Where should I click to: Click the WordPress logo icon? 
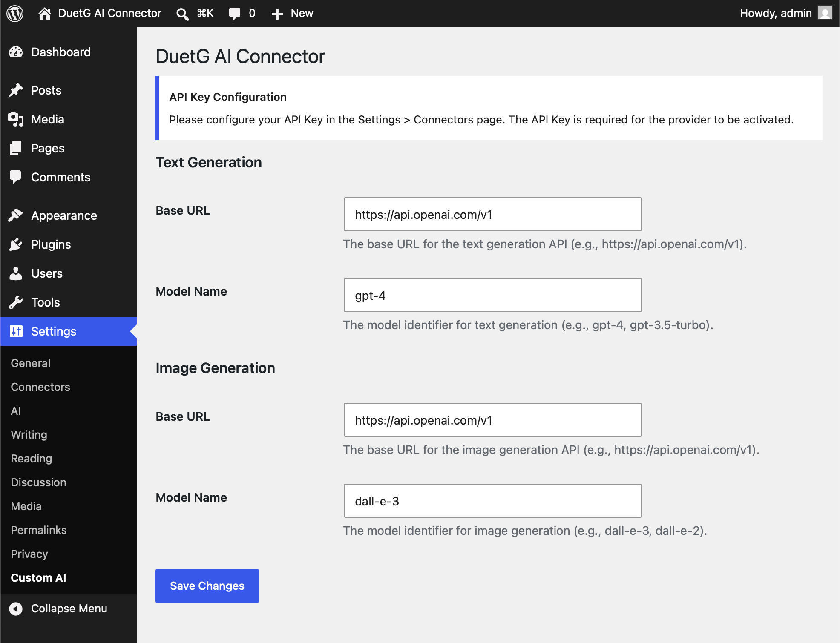[x=15, y=13]
